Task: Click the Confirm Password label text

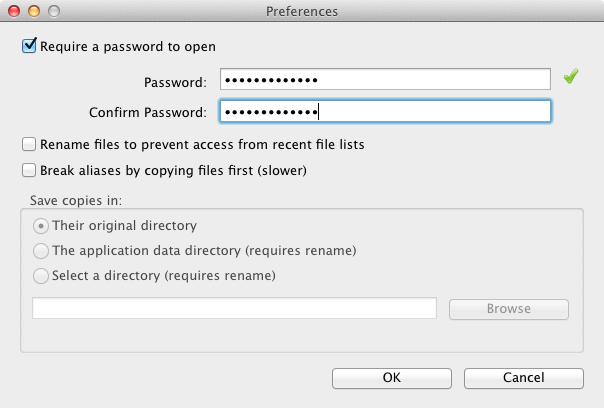Action: [x=148, y=112]
